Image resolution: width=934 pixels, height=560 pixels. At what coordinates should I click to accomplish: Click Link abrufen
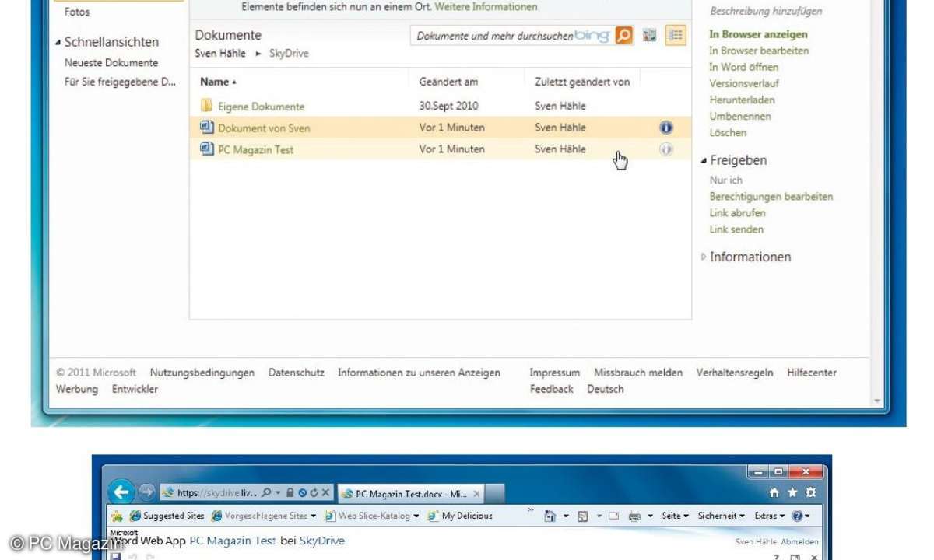coord(737,213)
